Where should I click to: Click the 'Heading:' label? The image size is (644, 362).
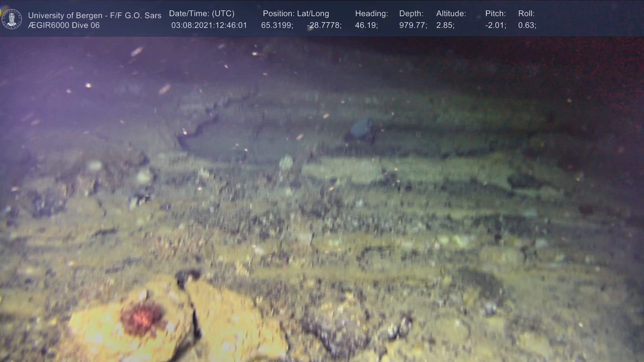[x=371, y=14]
